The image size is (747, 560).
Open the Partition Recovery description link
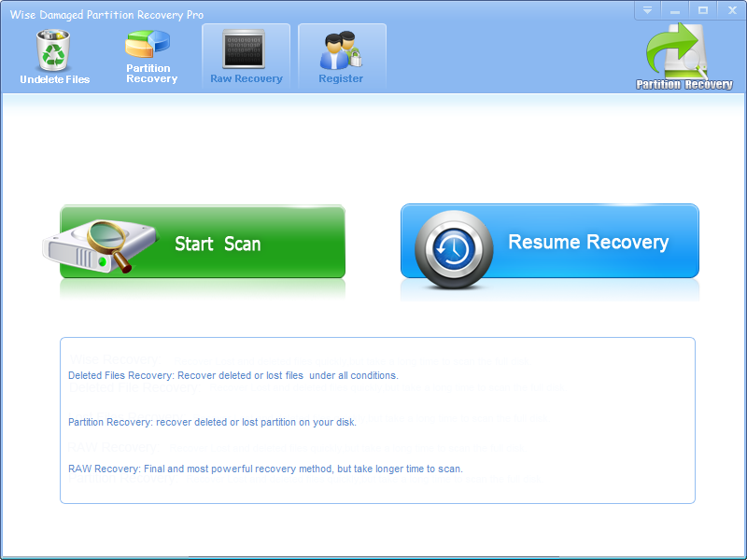pos(211,422)
